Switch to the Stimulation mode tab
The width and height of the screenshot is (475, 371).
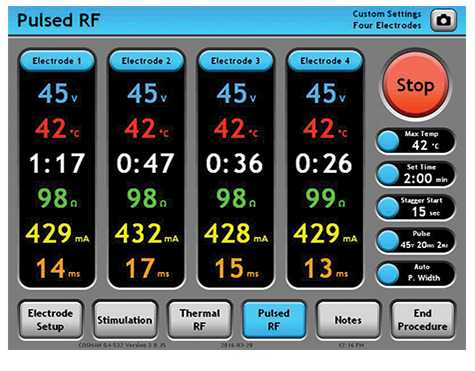click(125, 320)
